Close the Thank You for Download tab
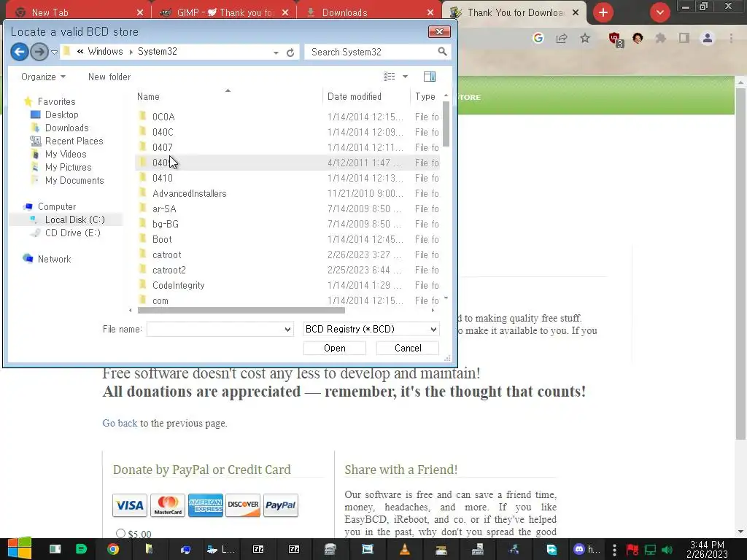The image size is (747, 560). coord(576,12)
